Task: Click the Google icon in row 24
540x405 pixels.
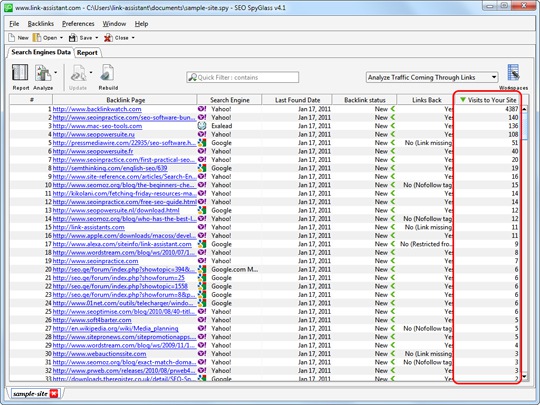Action: point(202,303)
